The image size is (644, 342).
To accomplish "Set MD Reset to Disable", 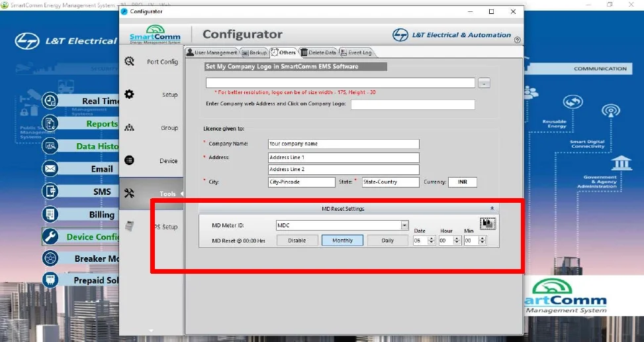I will [297, 241].
